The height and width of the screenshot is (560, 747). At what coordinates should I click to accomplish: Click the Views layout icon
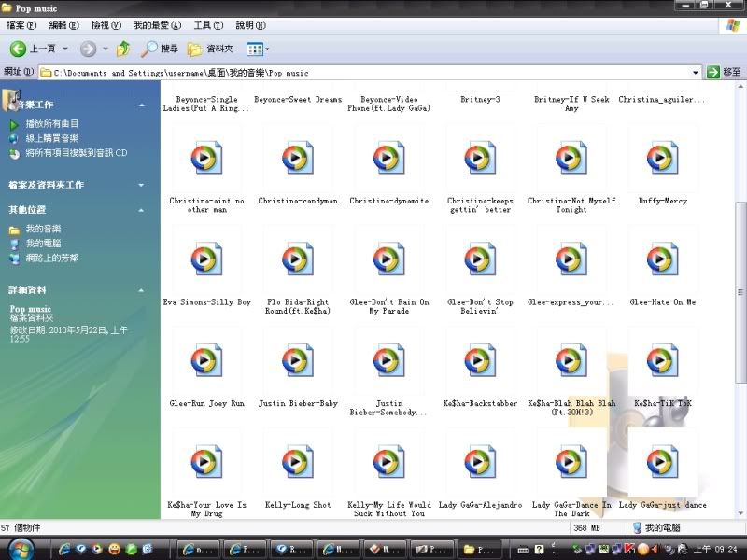click(254, 49)
